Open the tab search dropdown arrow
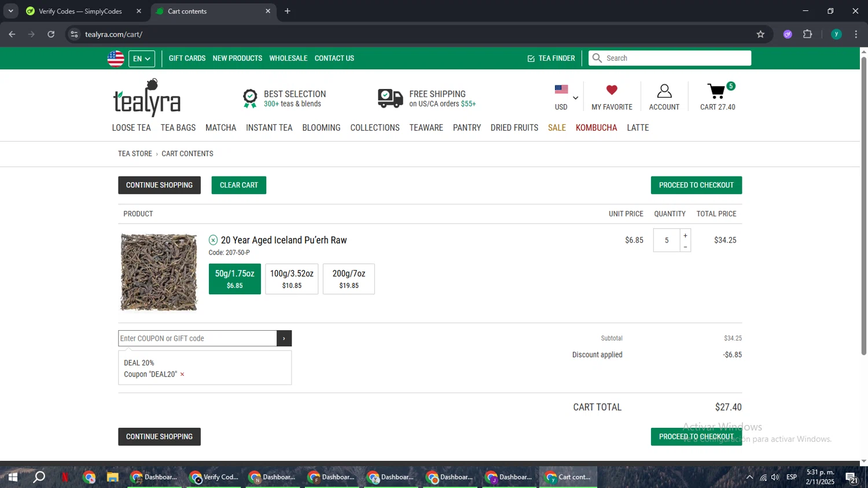868x488 pixels. point(10,11)
